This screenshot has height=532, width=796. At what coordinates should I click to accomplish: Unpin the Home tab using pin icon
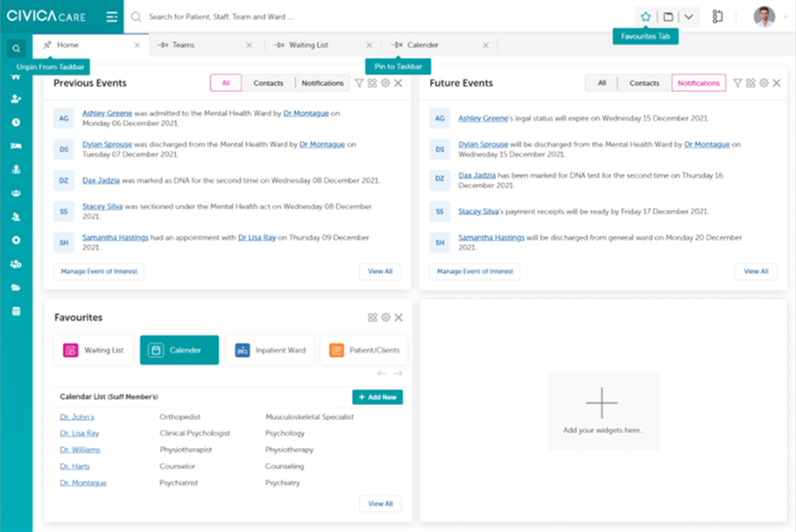47,45
